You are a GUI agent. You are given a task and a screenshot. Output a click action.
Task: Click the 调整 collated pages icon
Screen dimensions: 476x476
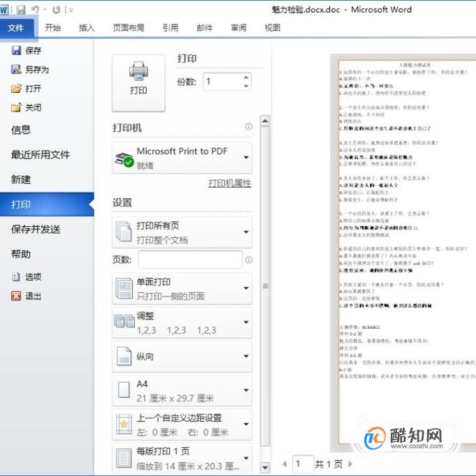124,322
